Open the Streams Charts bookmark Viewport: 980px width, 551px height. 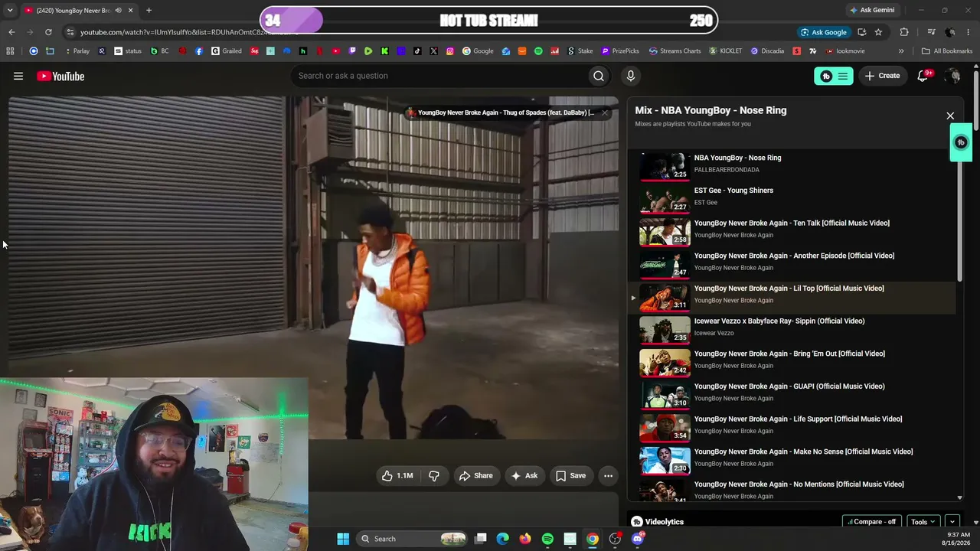tap(675, 51)
